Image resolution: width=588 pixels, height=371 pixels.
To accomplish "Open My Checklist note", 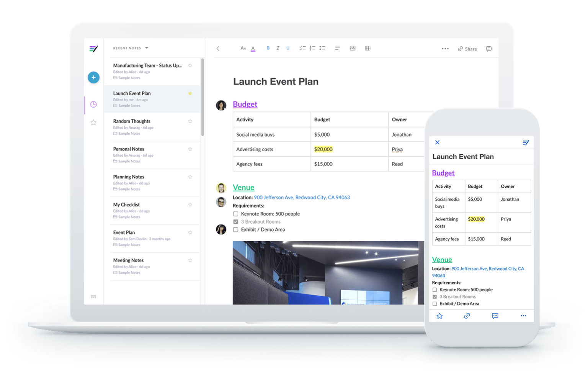I will point(152,211).
